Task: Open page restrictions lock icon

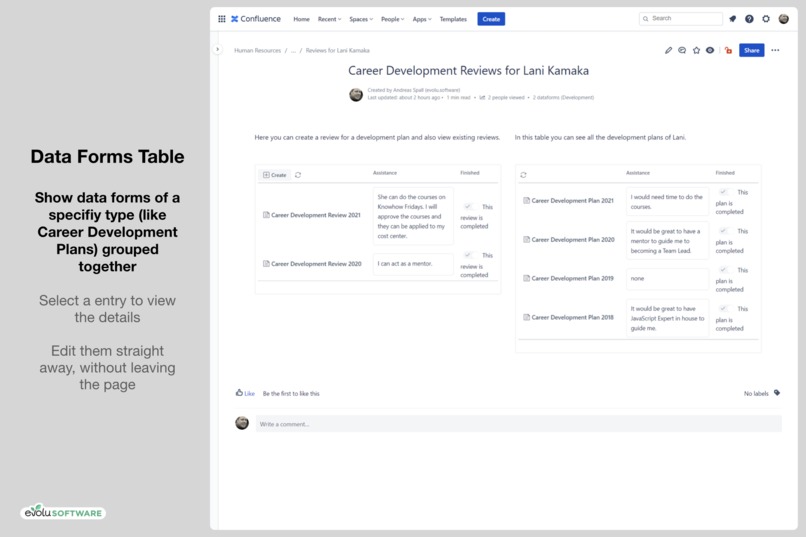Action: coord(728,50)
